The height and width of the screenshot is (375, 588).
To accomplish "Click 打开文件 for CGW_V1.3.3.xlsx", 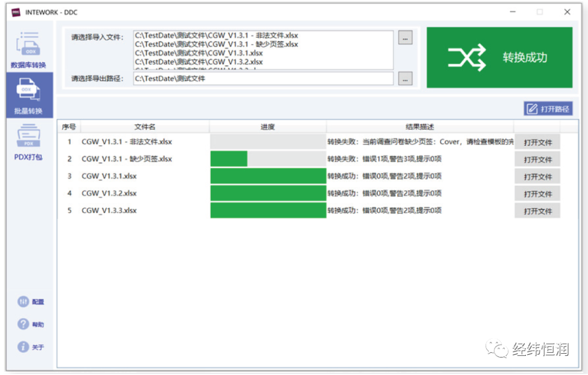I will [x=537, y=210].
